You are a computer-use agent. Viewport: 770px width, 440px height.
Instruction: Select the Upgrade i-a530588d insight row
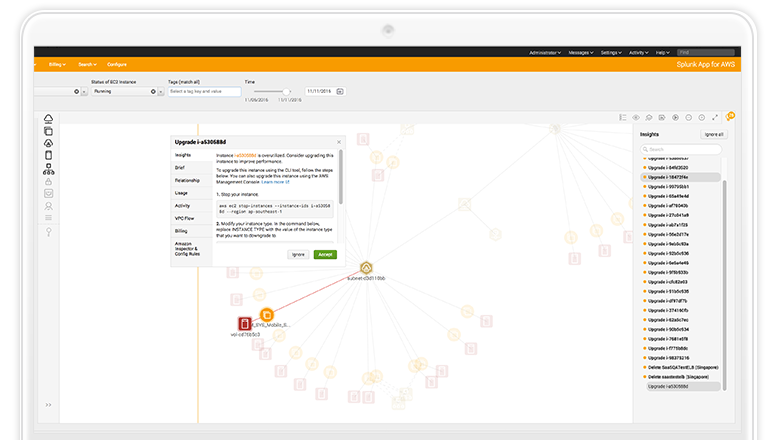pyautogui.click(x=683, y=387)
